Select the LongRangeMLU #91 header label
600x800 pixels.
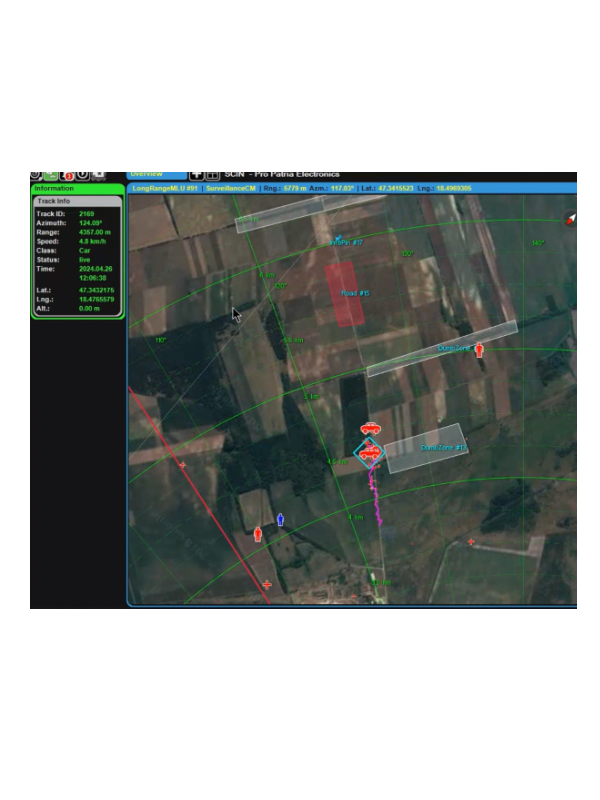pyautogui.click(x=165, y=188)
